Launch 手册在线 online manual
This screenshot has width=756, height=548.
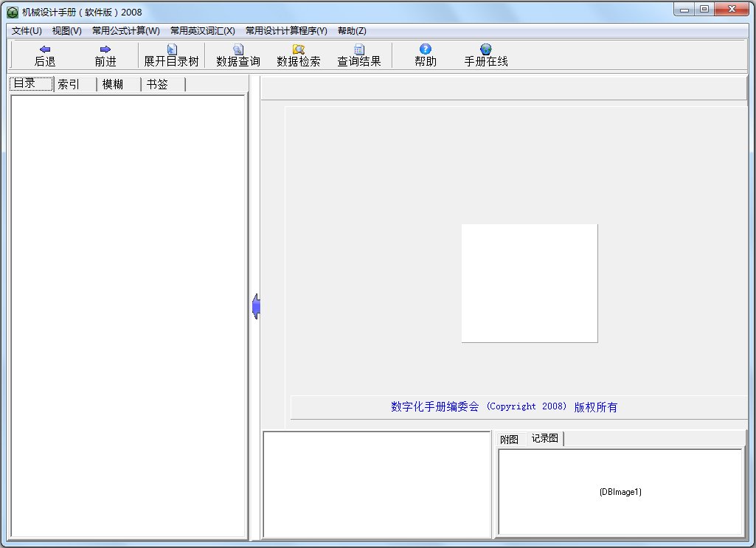[486, 56]
